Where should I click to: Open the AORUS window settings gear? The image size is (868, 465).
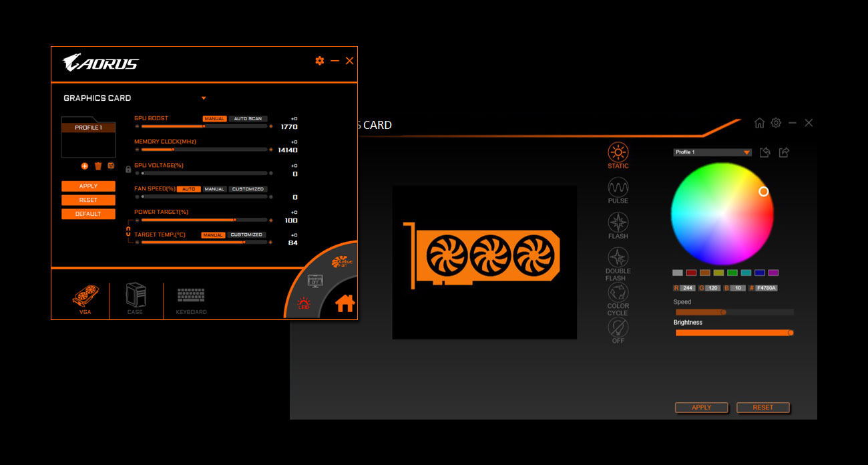pos(320,61)
